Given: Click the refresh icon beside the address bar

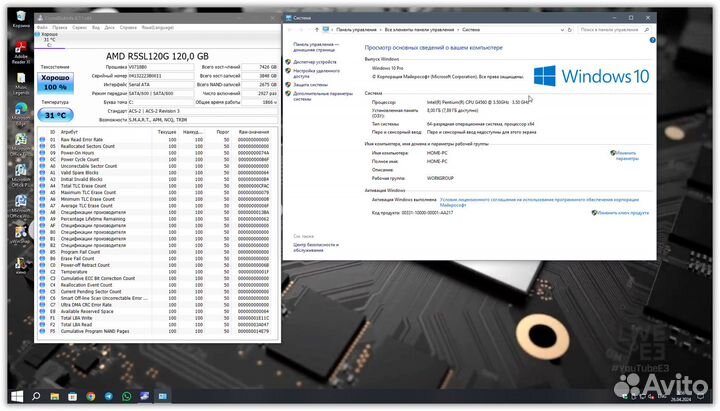Looking at the screenshot, I should coord(570,29).
